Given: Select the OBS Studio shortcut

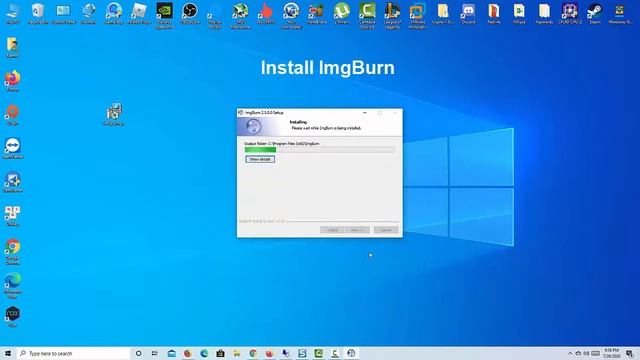Looking at the screenshot, I should 189,13.
